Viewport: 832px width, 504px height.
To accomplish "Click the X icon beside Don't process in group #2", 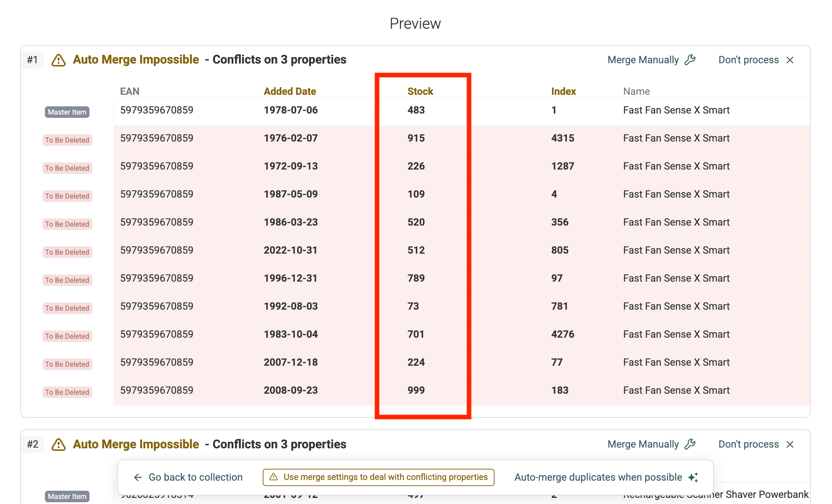I will [790, 444].
